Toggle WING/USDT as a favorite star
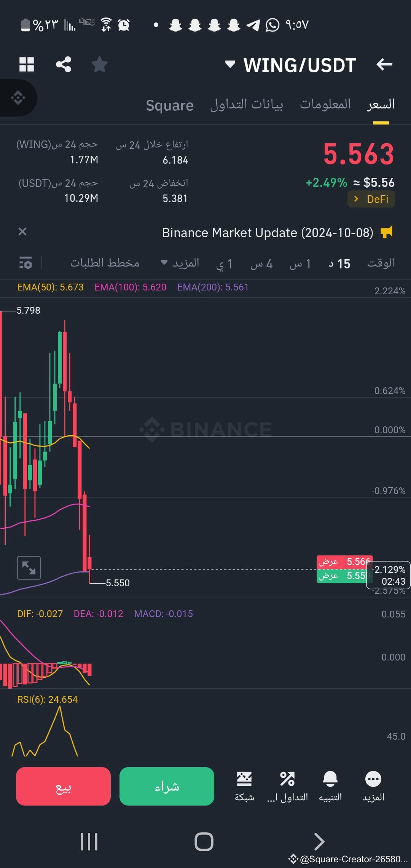The height and width of the screenshot is (868, 411). [100, 64]
